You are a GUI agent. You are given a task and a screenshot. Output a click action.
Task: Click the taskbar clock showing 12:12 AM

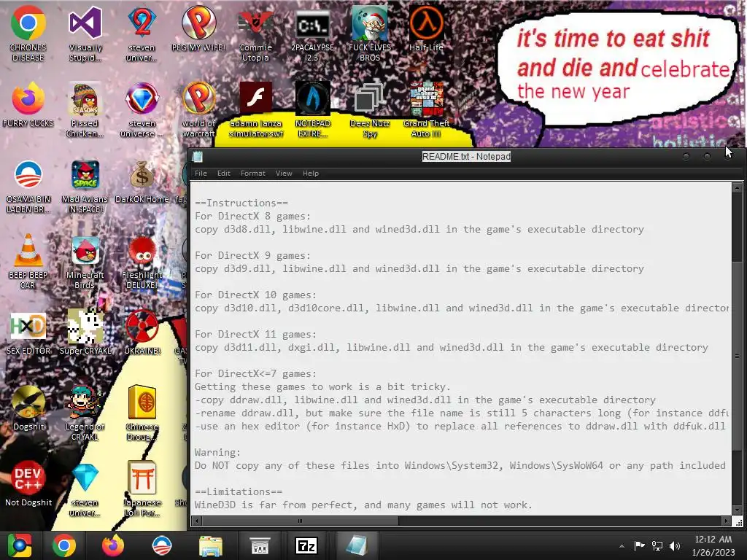713,545
